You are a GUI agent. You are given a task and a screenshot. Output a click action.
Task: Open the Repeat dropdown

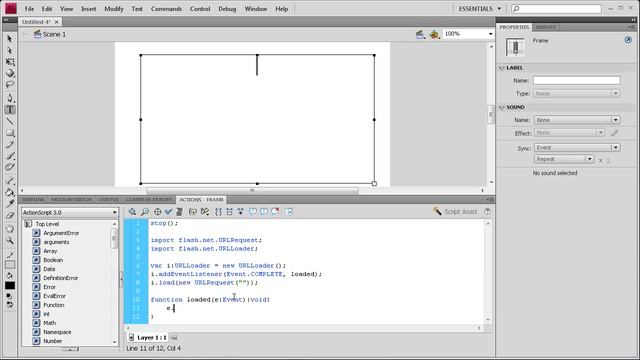(x=564, y=159)
